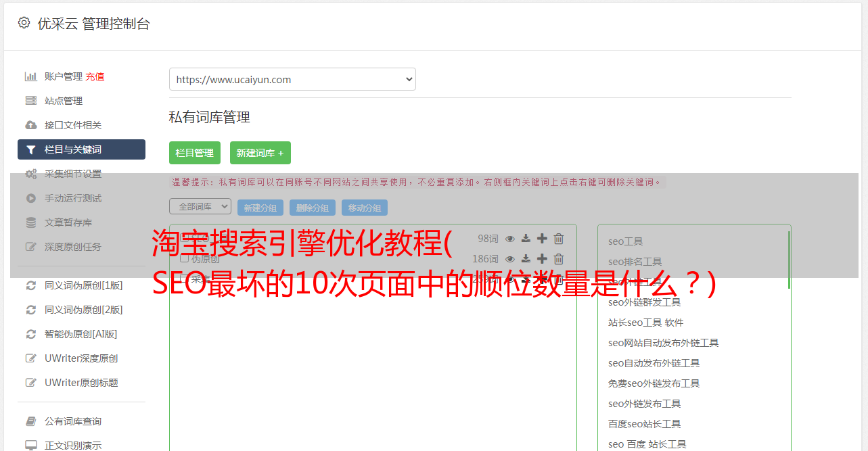
Task: Click the refresh icon for 智能伪原创[AI版]
Action: (31, 334)
